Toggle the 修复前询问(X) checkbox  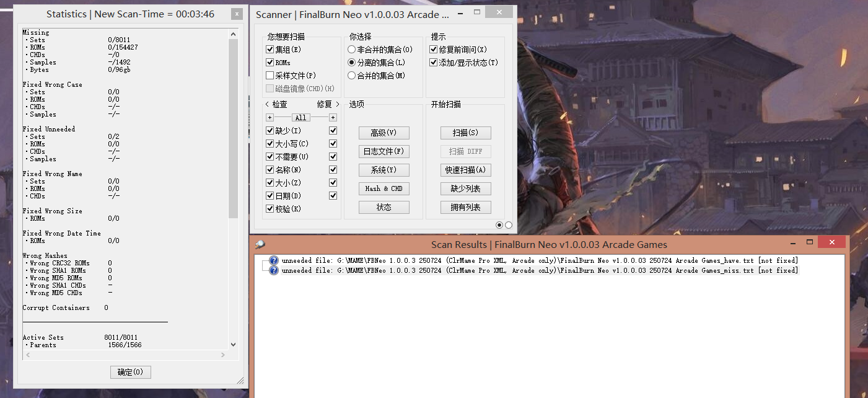click(x=434, y=50)
